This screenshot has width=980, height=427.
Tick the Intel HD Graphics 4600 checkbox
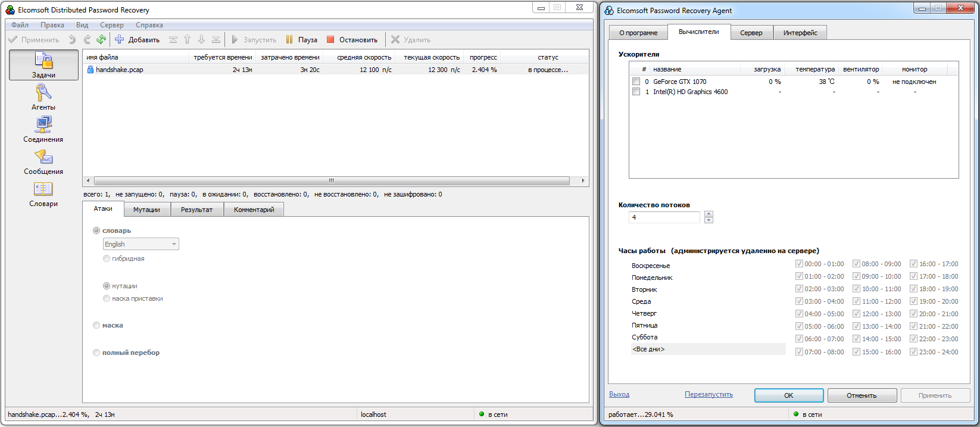point(636,92)
